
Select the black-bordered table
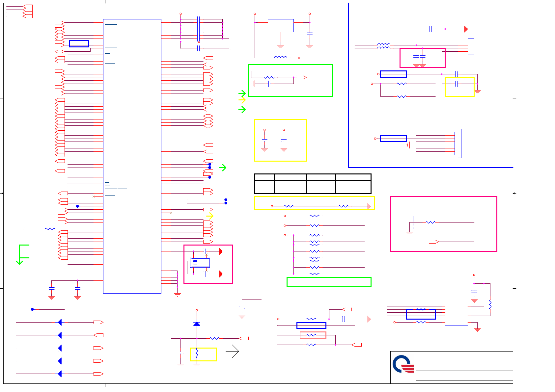coord(313,184)
